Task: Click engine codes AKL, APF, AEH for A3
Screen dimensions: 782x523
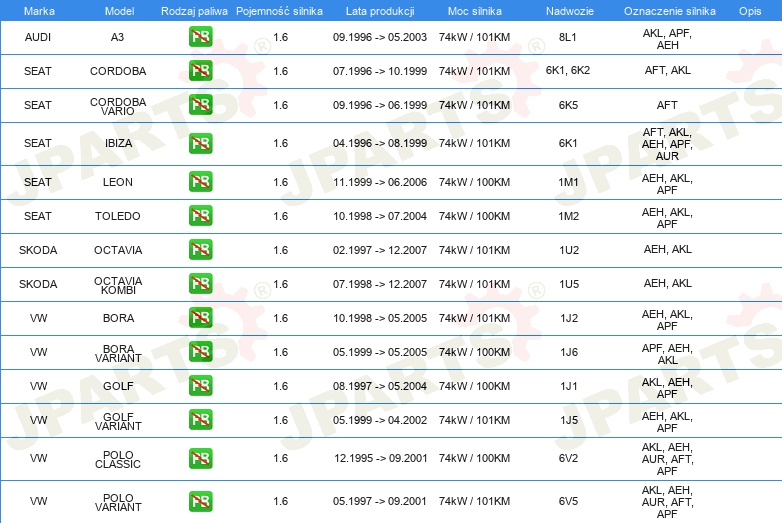Action: point(667,39)
